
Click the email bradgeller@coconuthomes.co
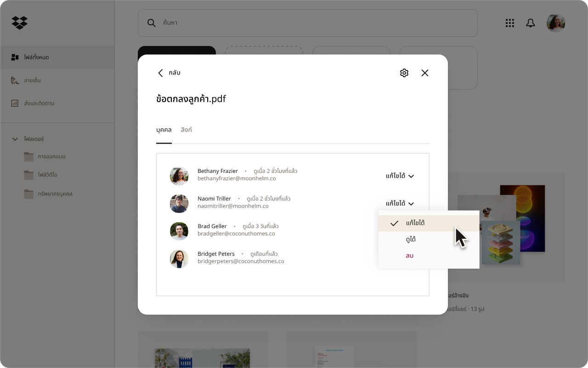pos(236,234)
